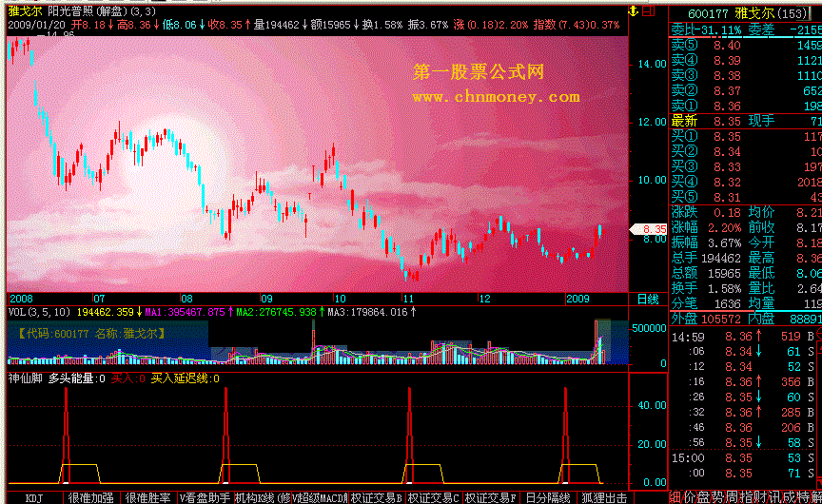Screen dimensions: 822x504
Task: Click the 卖⑤ 8.40 order row
Action: click(x=746, y=45)
